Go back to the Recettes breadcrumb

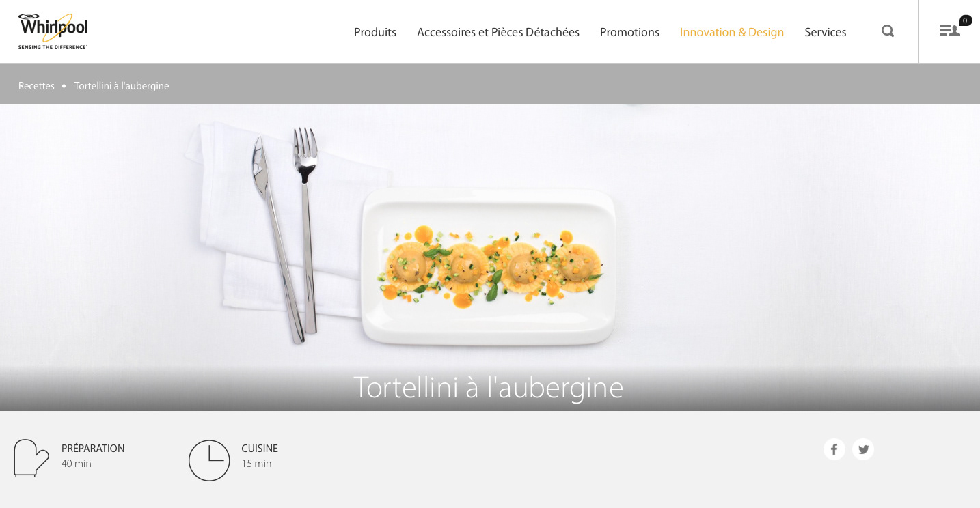[36, 86]
